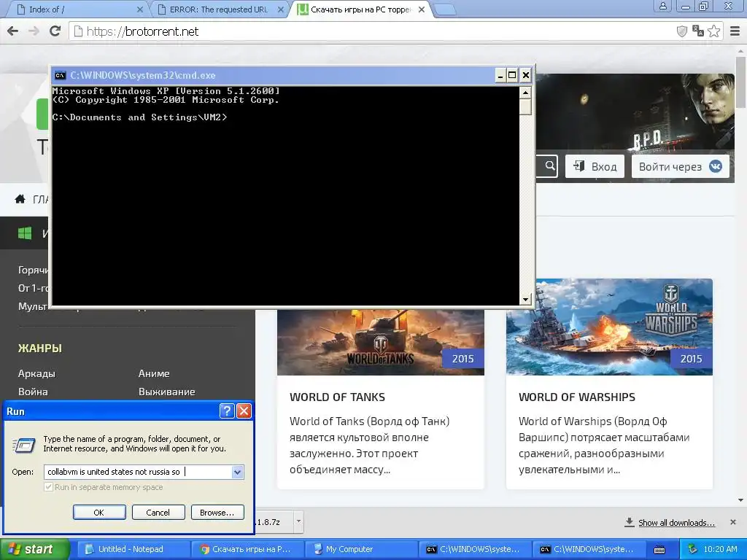Click the shield icon in address bar
Screen dimensions: 747x560
click(x=682, y=31)
